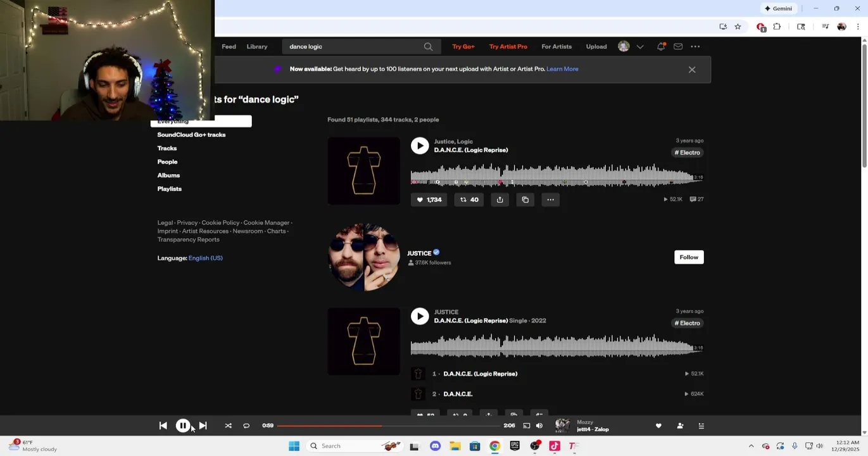Viewport: 868px width, 456px height.
Task: View the 27 comments on first track
Action: (x=696, y=199)
